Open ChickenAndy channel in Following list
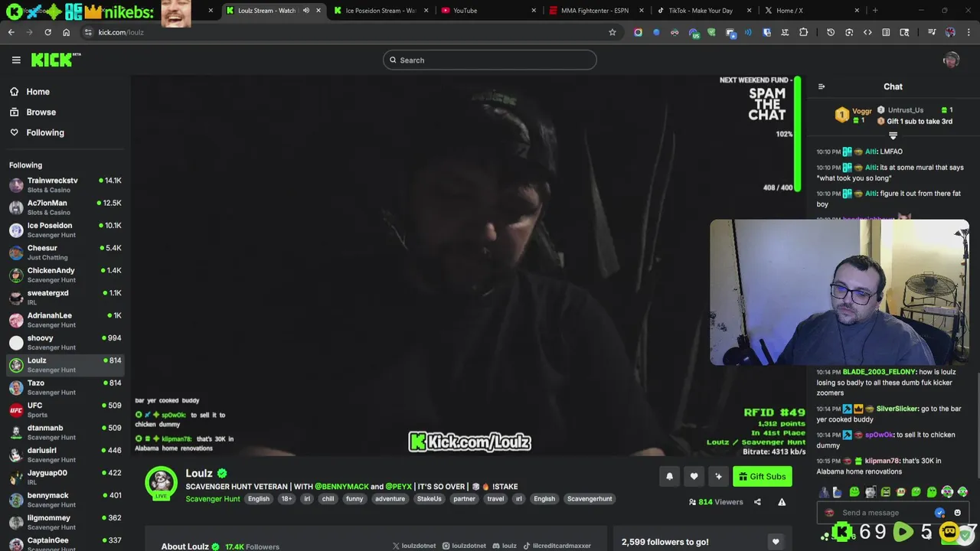 (x=65, y=275)
